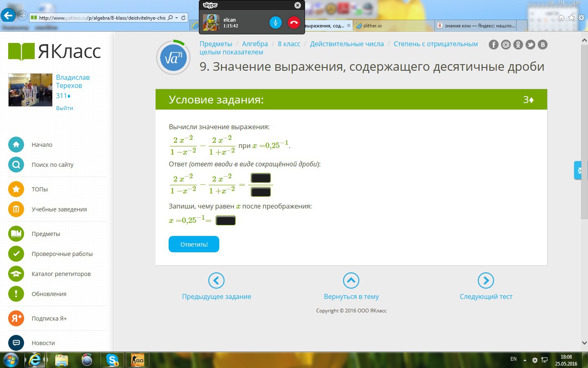Click the Выйти logout link
The width and height of the screenshot is (588, 368).
(x=65, y=108)
